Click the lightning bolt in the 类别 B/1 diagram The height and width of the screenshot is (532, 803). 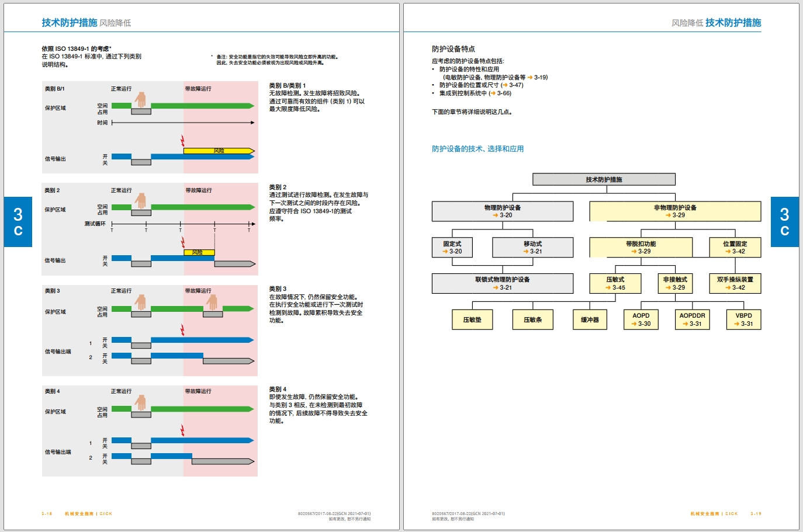(183, 141)
